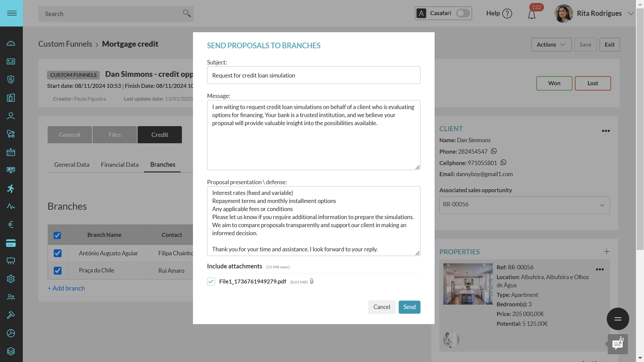Click the euro icon in sidebar
The image size is (644, 362).
pos(11,224)
